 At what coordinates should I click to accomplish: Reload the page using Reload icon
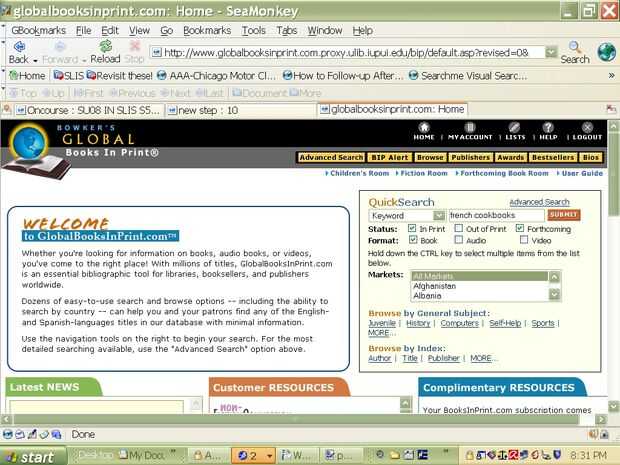(105, 46)
